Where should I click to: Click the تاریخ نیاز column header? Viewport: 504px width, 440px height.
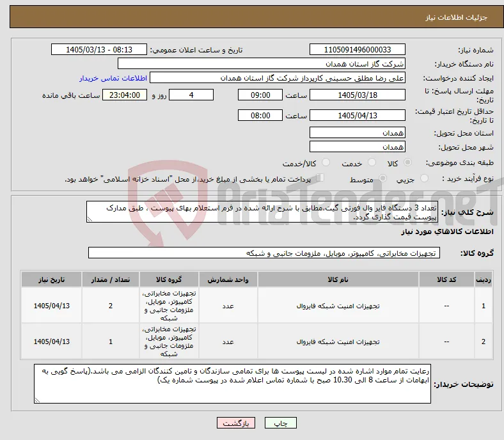click(x=51, y=279)
